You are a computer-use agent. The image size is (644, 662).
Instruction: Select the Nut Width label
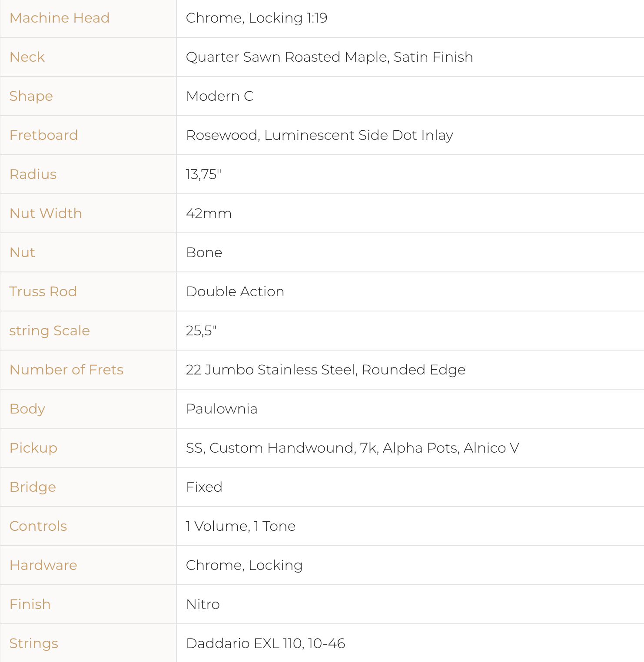pyautogui.click(x=46, y=213)
